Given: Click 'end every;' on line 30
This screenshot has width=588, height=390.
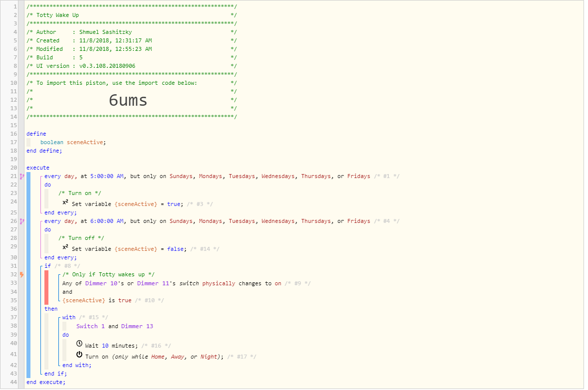Looking at the screenshot, I should click(60, 258).
